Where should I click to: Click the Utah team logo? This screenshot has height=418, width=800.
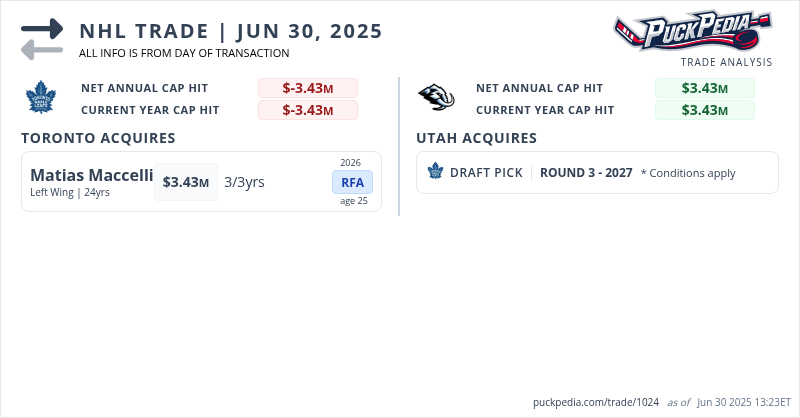(437, 98)
